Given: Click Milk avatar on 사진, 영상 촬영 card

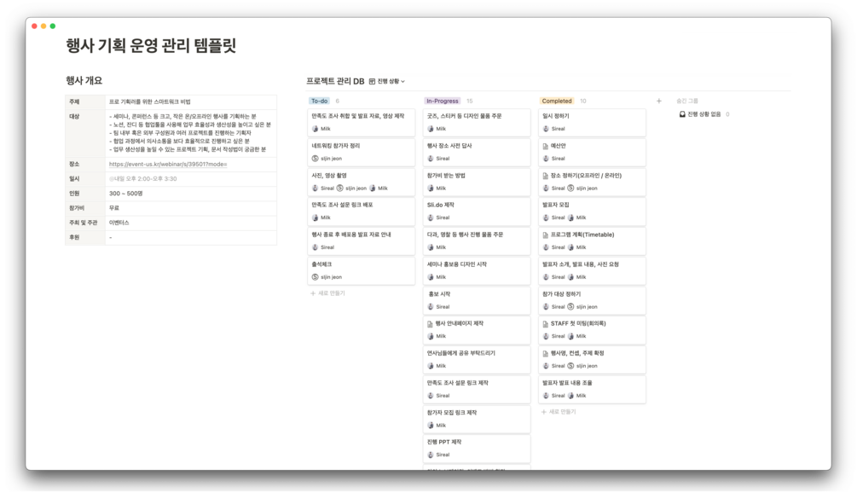Looking at the screenshot, I should pyautogui.click(x=372, y=188).
